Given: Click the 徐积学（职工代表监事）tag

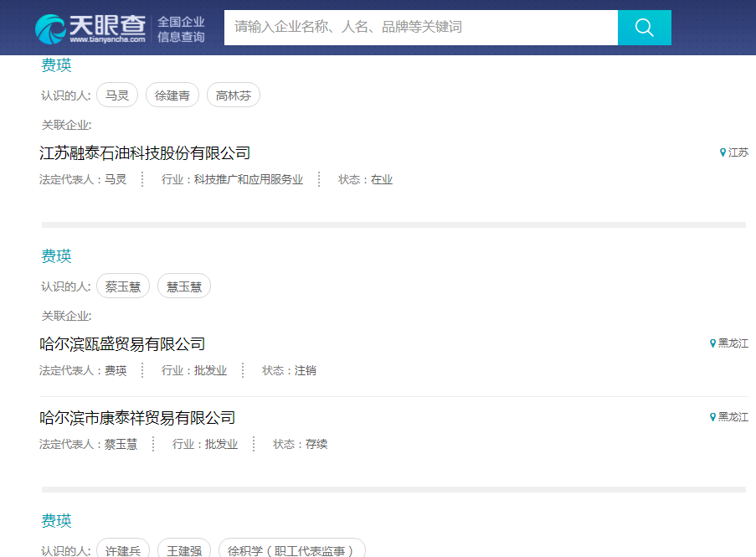Looking at the screenshot, I should [x=292, y=549].
